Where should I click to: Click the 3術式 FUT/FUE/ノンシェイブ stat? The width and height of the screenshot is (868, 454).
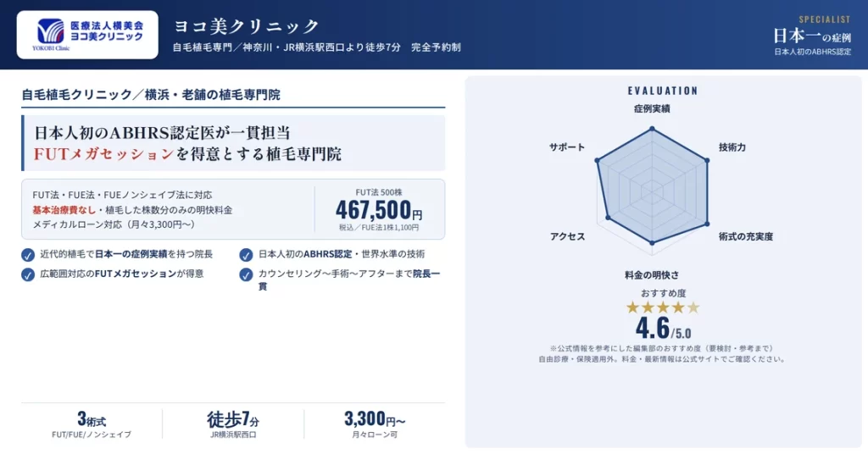coord(92,424)
